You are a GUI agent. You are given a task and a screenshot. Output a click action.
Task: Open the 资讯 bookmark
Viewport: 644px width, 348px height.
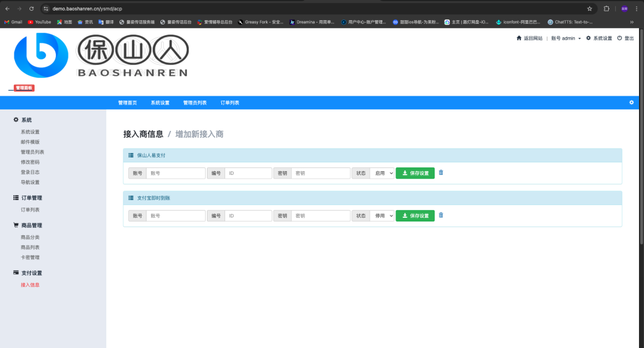pyautogui.click(x=86, y=22)
